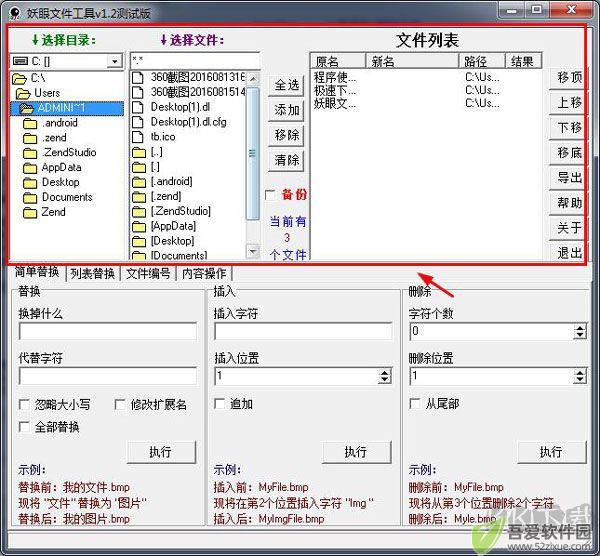Click the file list scroll-down arrow

point(252,251)
